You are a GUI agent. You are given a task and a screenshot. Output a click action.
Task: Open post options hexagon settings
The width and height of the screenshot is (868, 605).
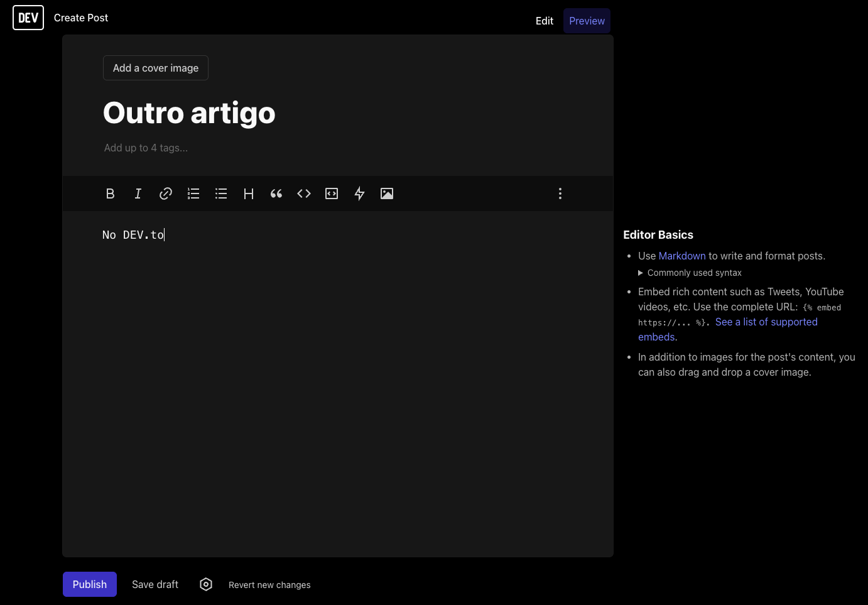click(x=206, y=584)
